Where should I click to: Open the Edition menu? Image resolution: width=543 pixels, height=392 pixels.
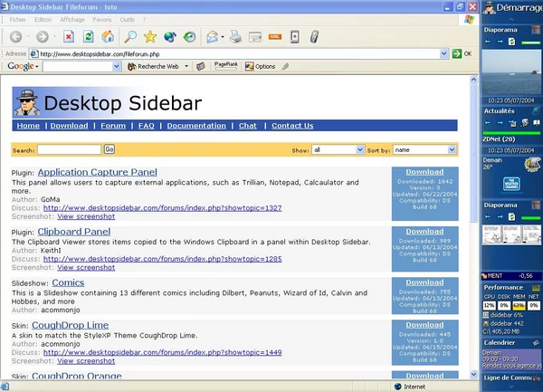tap(43, 20)
